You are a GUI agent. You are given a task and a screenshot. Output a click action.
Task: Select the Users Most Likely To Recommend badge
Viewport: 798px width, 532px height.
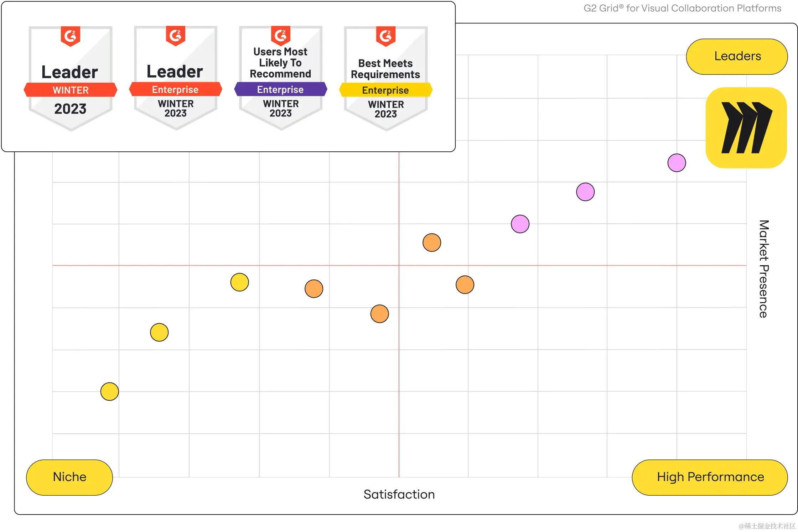[x=281, y=78]
